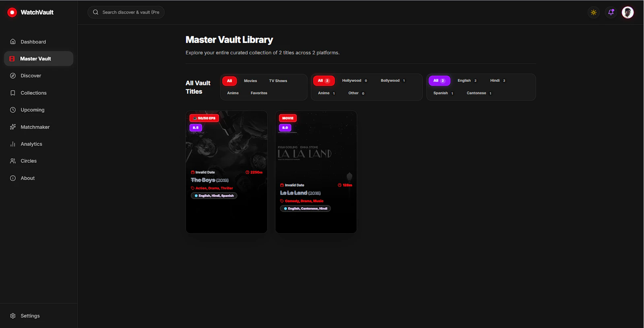Click the About info icon

click(x=13, y=178)
